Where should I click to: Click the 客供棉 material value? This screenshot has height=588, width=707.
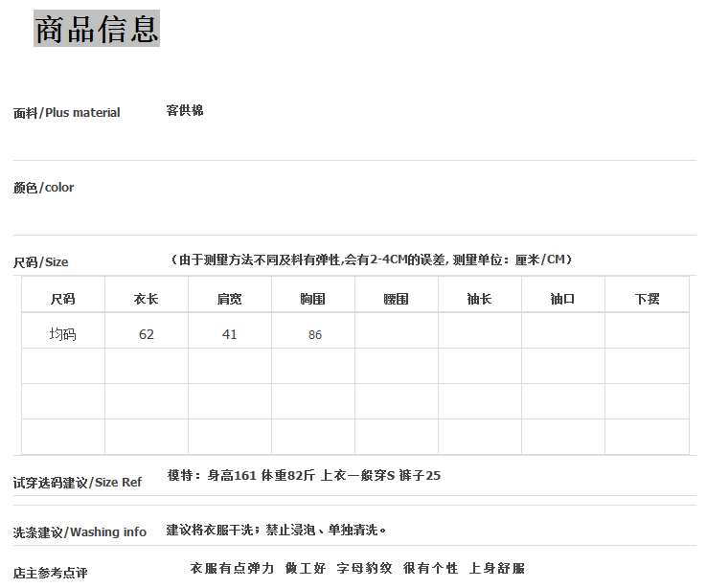point(185,111)
